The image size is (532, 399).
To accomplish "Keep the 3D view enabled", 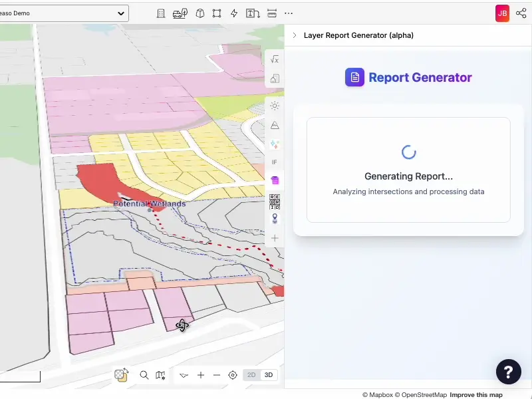I will pos(268,375).
